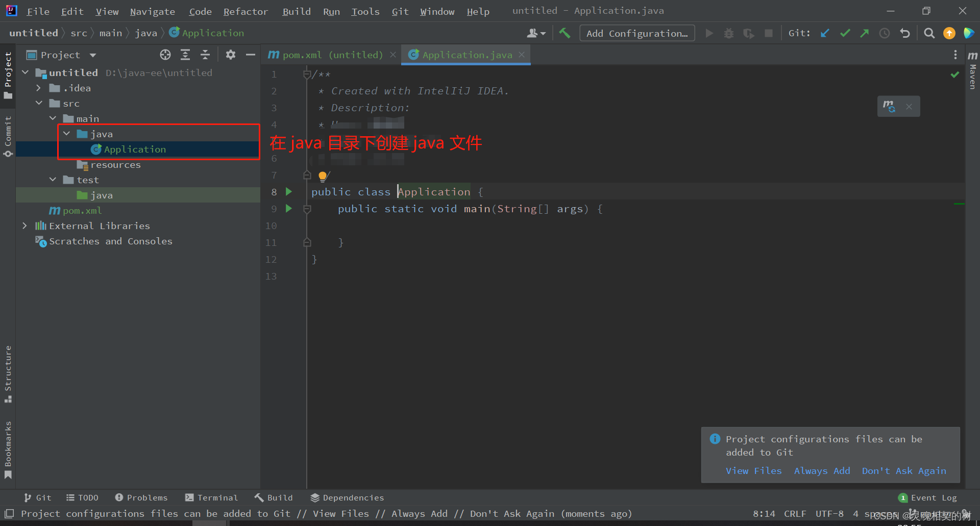Click run gutter arrow beside class Application

coord(289,192)
